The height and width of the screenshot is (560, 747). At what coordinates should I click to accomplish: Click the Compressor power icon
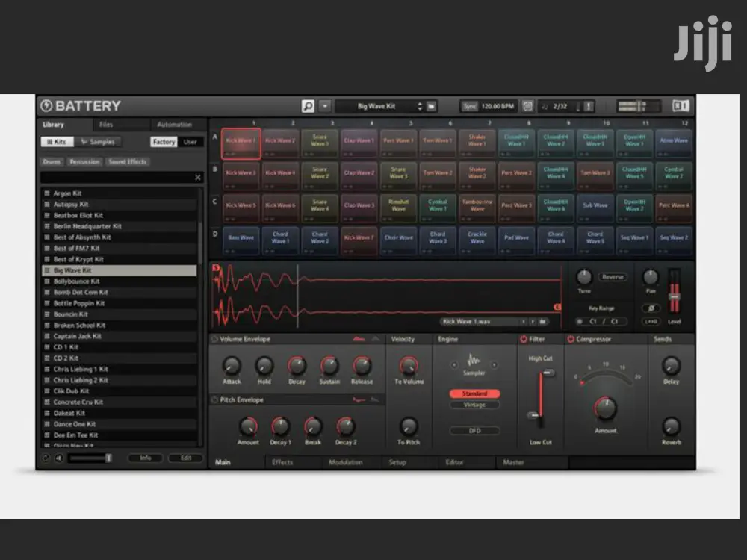coord(570,339)
